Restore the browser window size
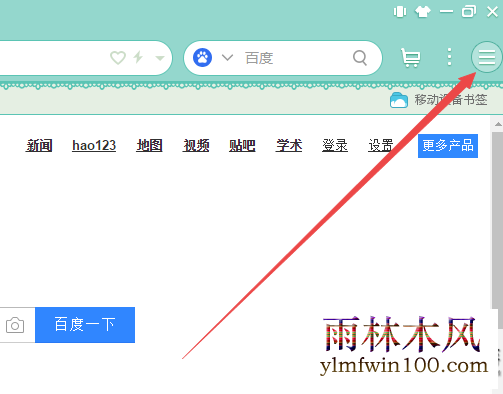The height and width of the screenshot is (394, 503). (x=469, y=12)
